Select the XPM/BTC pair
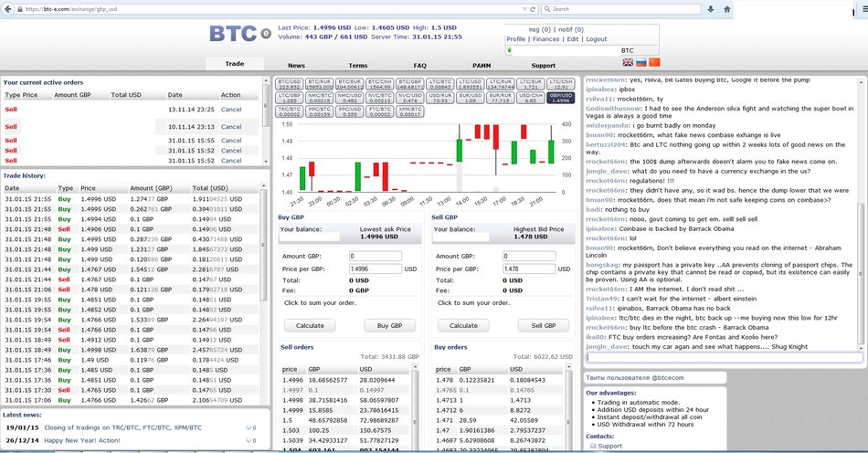The image size is (868, 453). pos(410,111)
